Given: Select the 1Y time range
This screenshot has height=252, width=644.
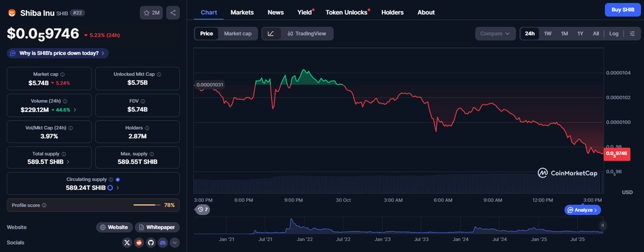Looking at the screenshot, I should 580,33.
